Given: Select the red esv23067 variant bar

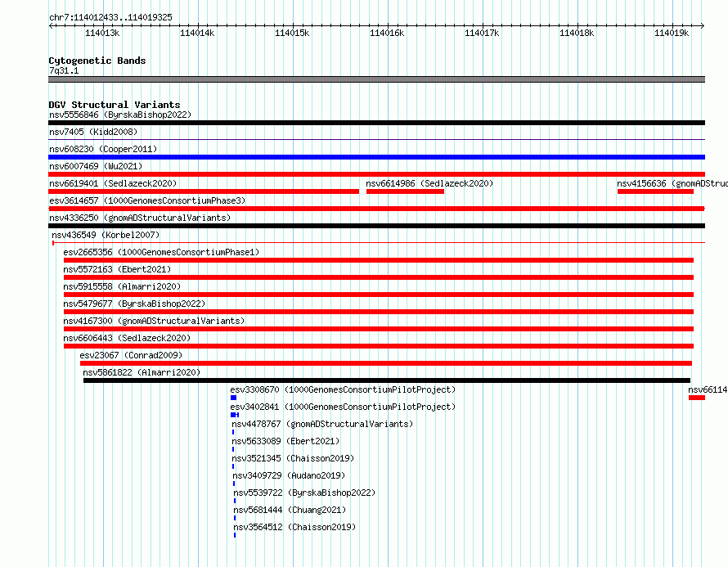Looking at the screenshot, I should point(386,363).
